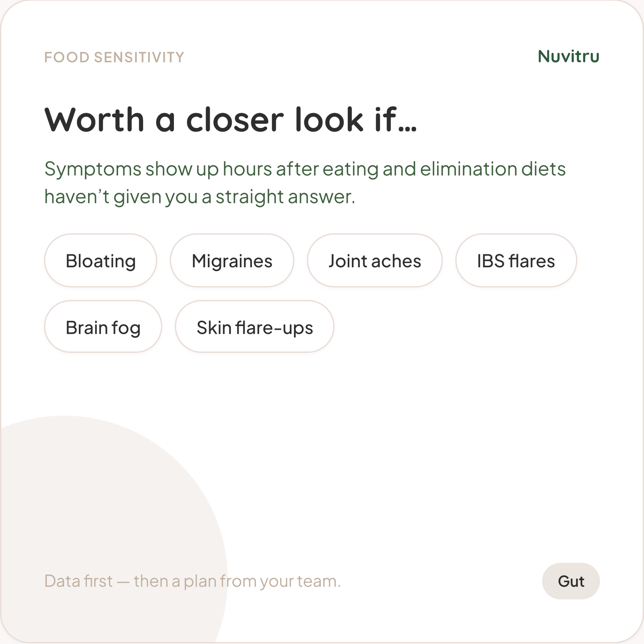The image size is (644, 644).
Task: Click the 'Data first' footer tagline
Action: pyautogui.click(x=192, y=581)
